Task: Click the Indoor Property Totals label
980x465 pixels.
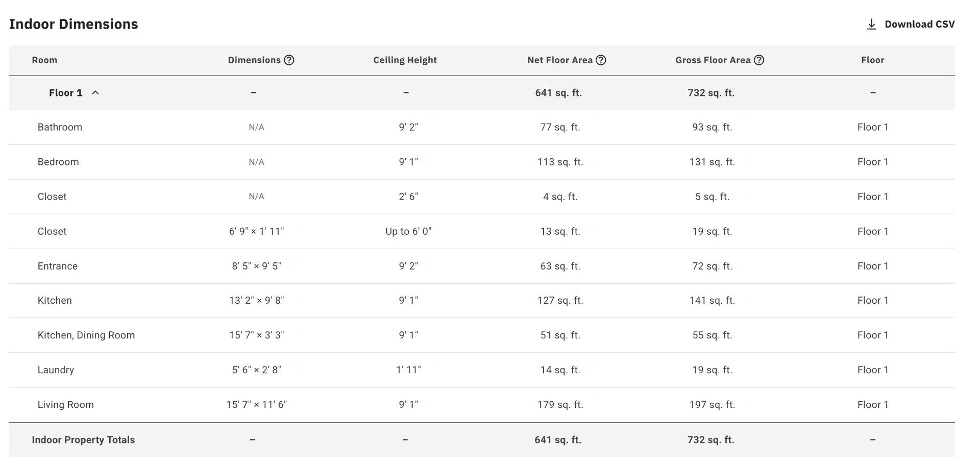Action: coord(83,440)
